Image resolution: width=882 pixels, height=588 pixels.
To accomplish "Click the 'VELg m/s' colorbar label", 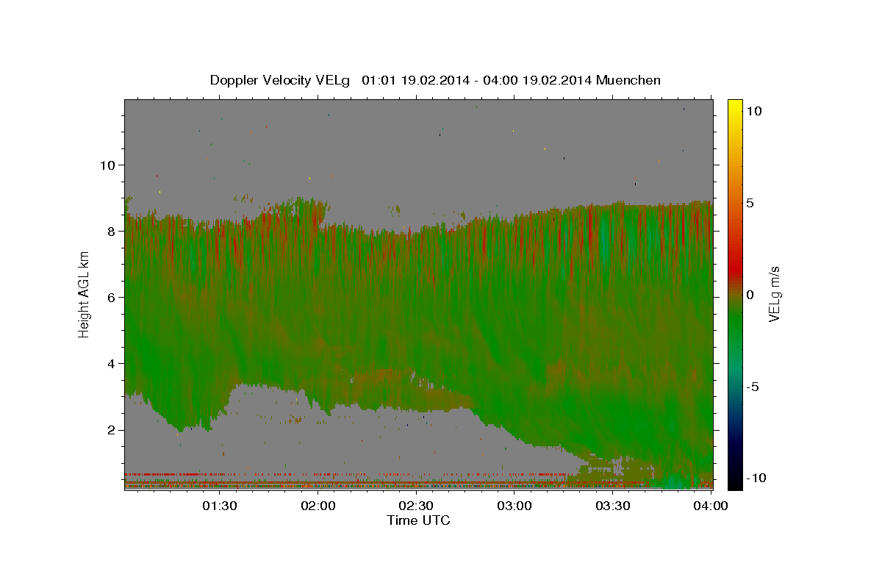I will pyautogui.click(x=774, y=294).
